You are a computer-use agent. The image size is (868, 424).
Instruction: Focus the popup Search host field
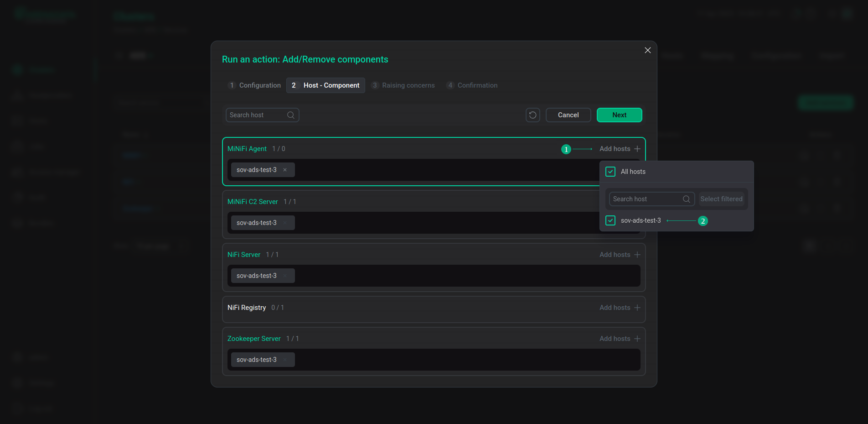652,199
